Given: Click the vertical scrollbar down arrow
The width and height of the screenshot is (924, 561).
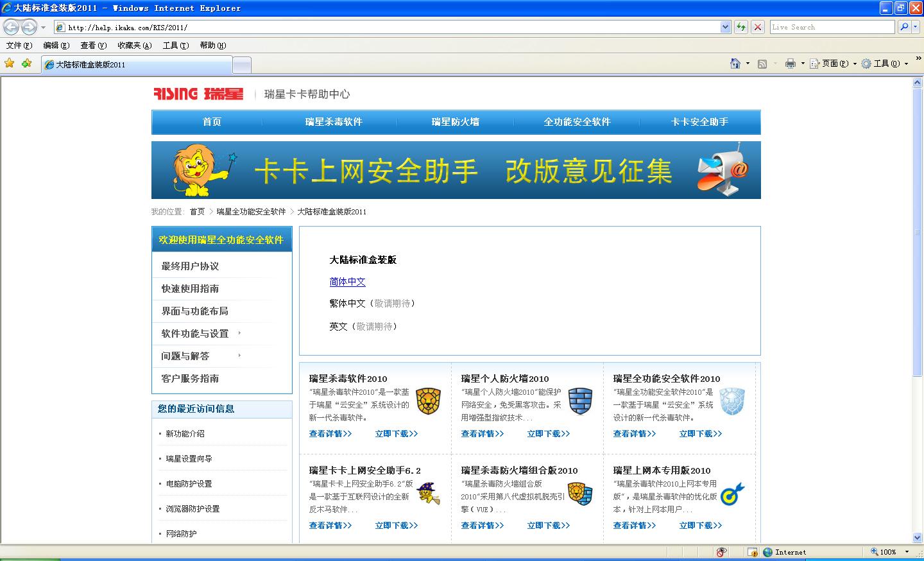Looking at the screenshot, I should click(x=918, y=538).
